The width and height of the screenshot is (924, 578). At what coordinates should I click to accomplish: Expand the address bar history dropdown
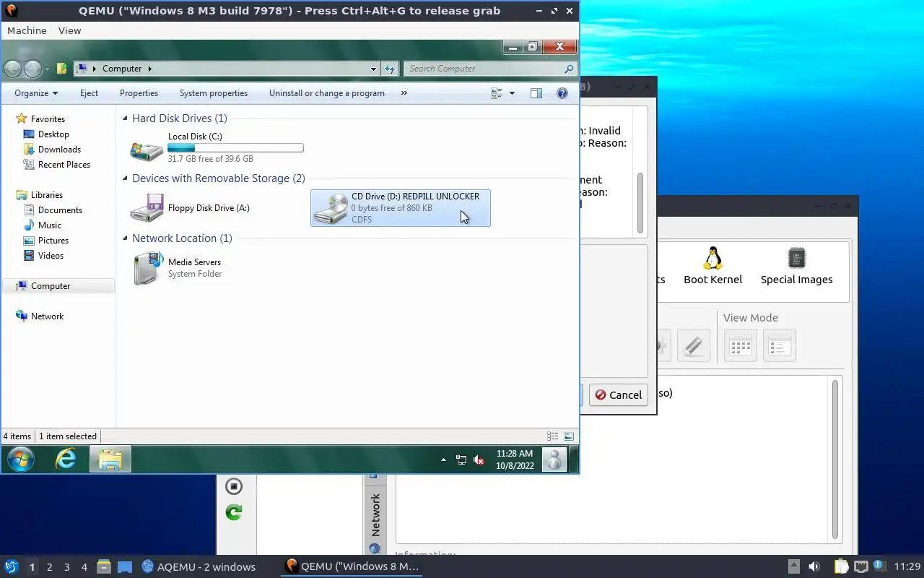click(373, 69)
